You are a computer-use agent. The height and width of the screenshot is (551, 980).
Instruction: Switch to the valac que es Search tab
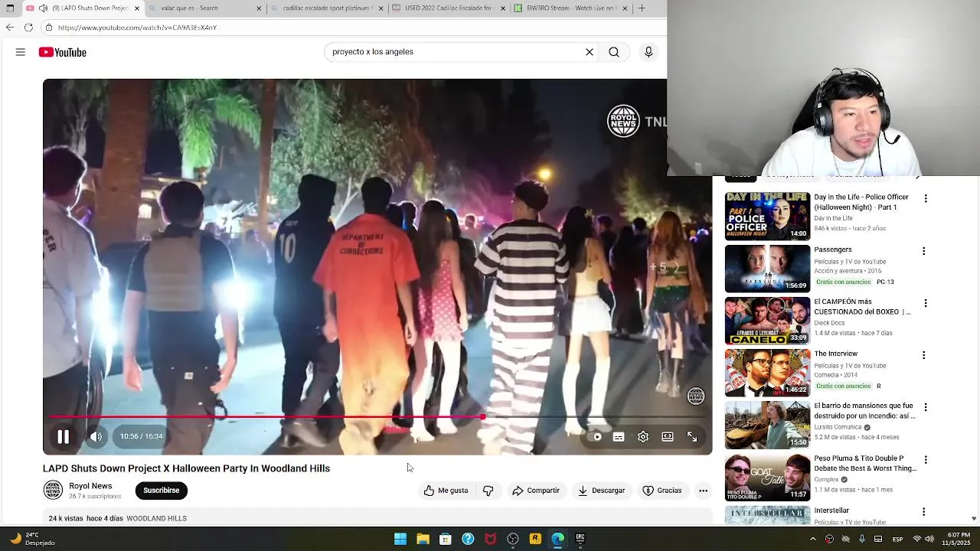205,8
